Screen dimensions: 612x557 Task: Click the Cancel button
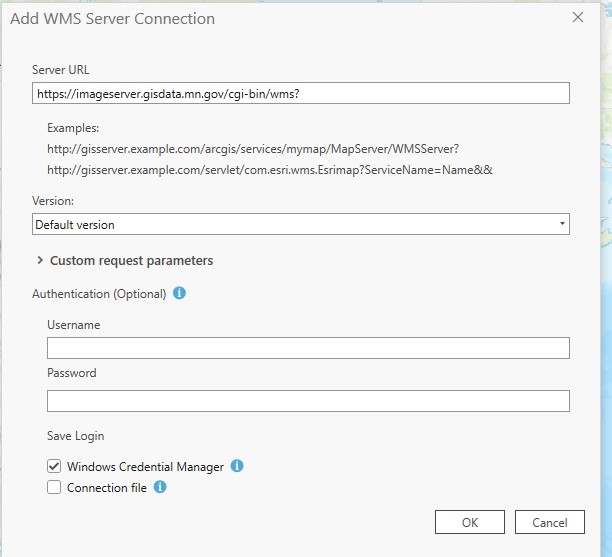coord(550,522)
